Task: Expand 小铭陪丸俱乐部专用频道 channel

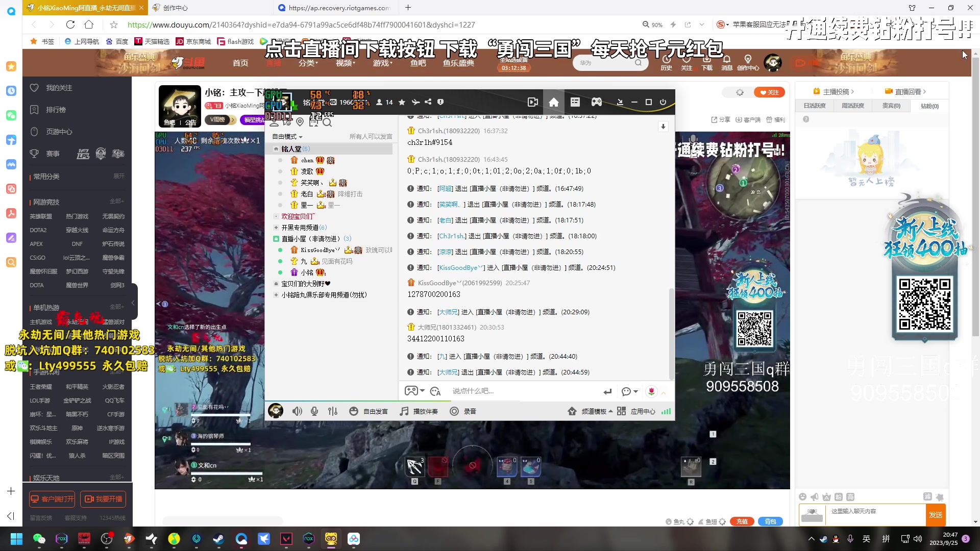Action: pyautogui.click(x=276, y=295)
